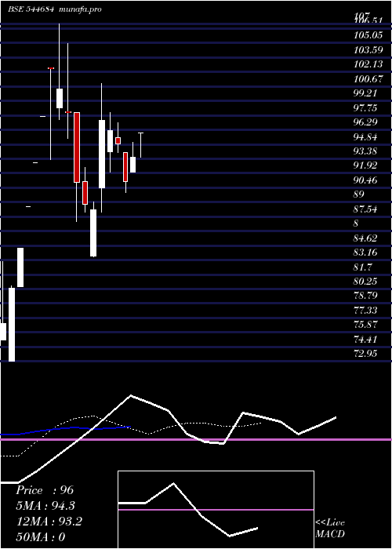This screenshot has height=549, width=392.
Task: Select the 83.16 price axis label
Action: coord(365,253)
